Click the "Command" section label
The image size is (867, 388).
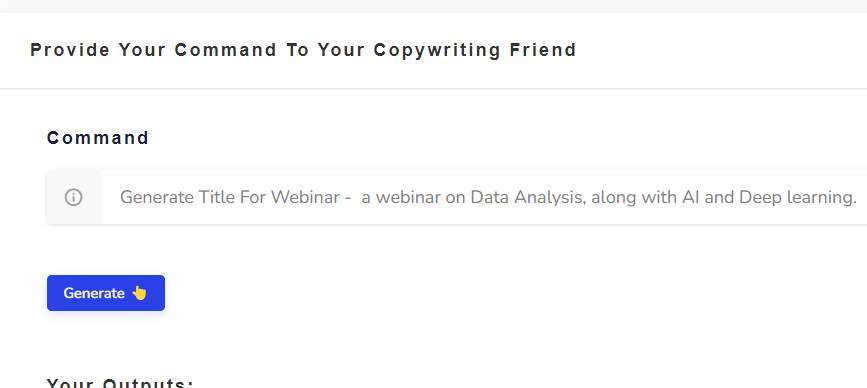pos(98,138)
